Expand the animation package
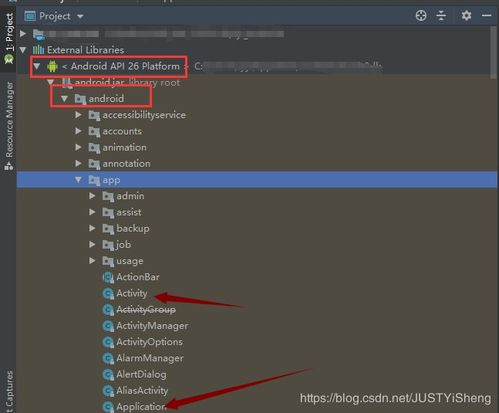Screen dimensions: 499x413 click(78, 147)
